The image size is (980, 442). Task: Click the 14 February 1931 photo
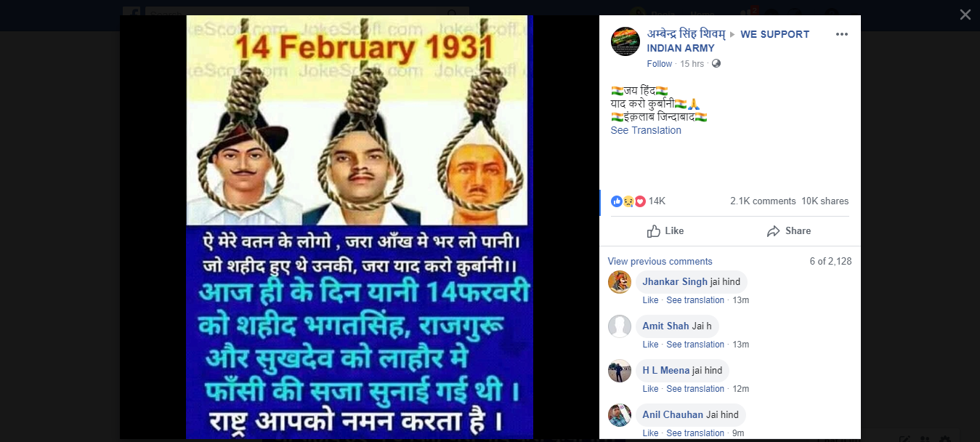point(360,227)
